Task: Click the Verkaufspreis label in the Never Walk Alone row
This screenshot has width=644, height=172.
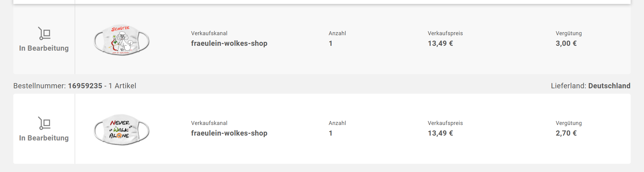Action: tap(445, 123)
